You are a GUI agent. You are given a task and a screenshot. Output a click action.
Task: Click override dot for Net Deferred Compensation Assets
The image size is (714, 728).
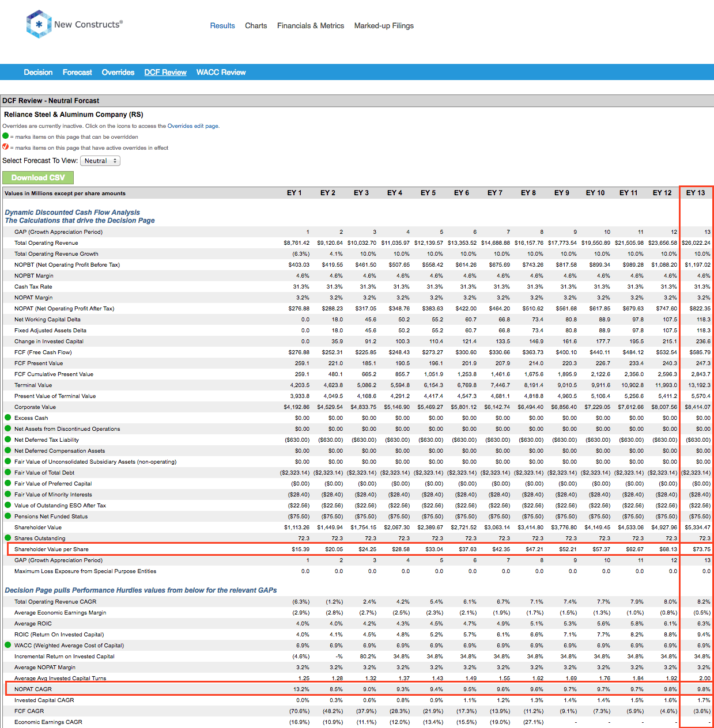(8, 450)
